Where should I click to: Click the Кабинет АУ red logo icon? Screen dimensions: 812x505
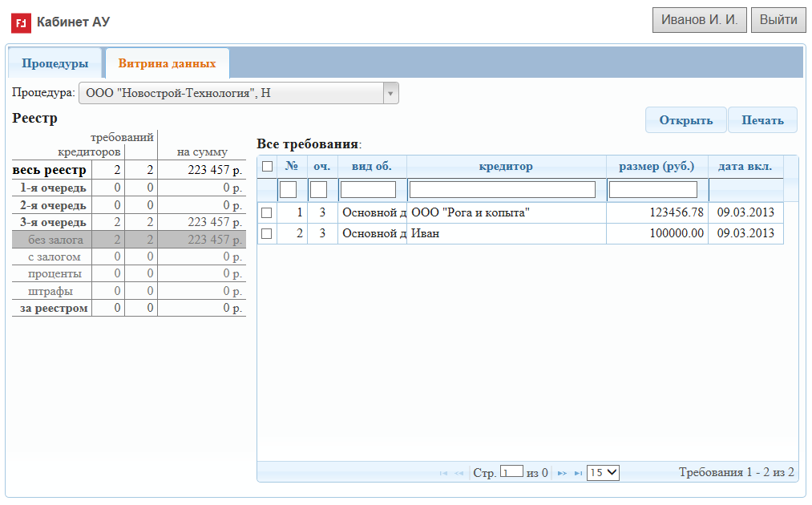21,22
